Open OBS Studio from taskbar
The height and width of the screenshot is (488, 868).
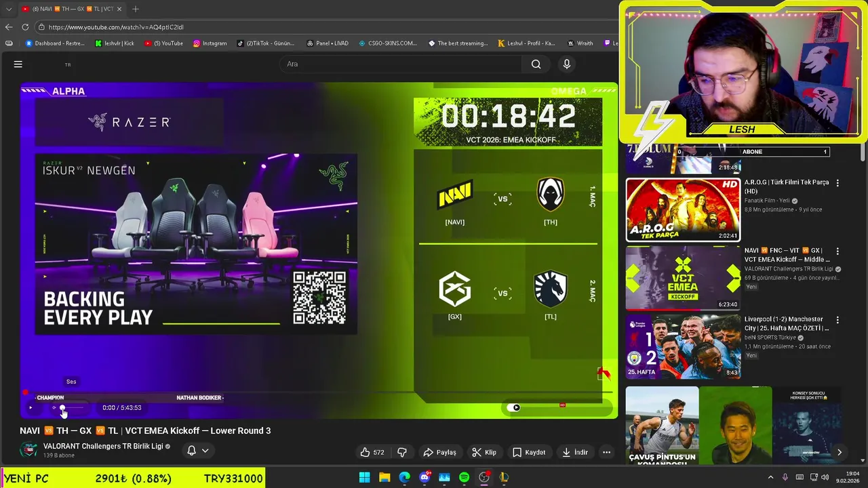pyautogui.click(x=484, y=477)
